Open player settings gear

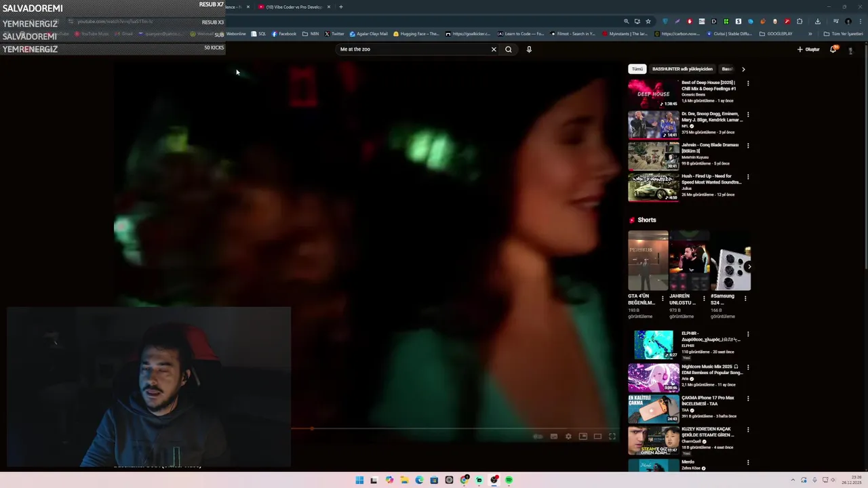568,436
